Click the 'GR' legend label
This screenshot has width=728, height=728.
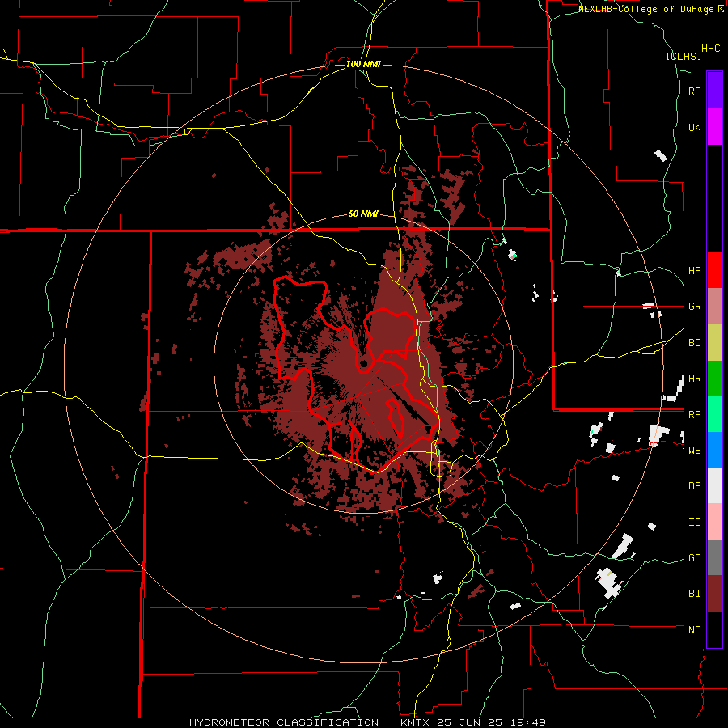point(694,307)
